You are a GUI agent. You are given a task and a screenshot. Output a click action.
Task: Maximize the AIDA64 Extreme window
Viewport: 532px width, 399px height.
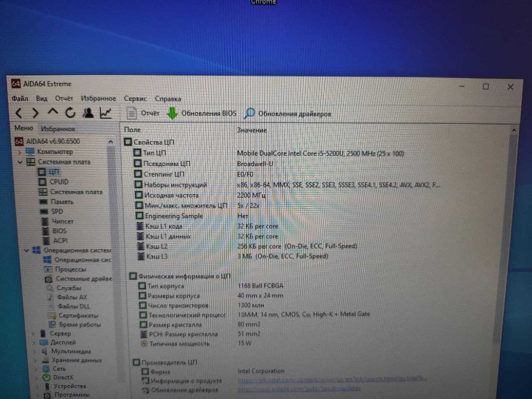point(485,86)
